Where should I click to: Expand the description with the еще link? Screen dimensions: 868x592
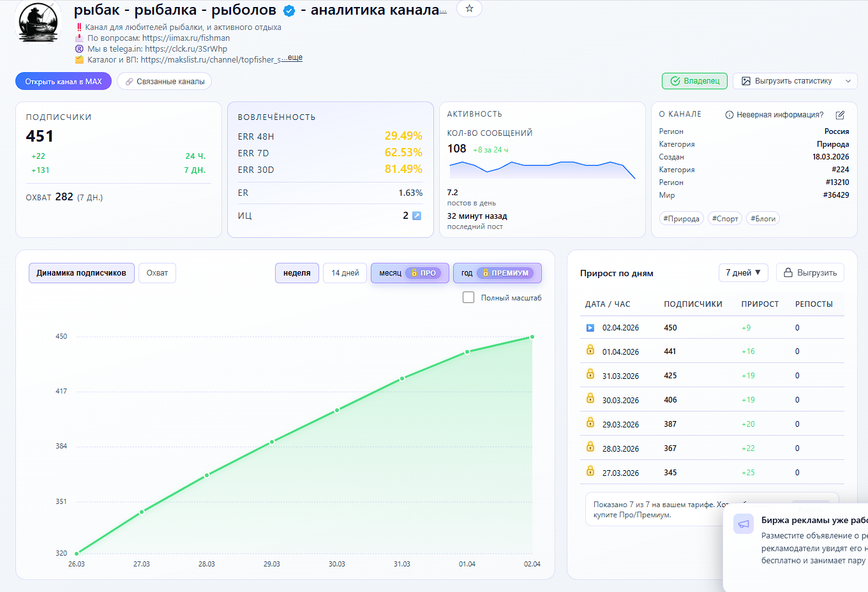click(294, 58)
